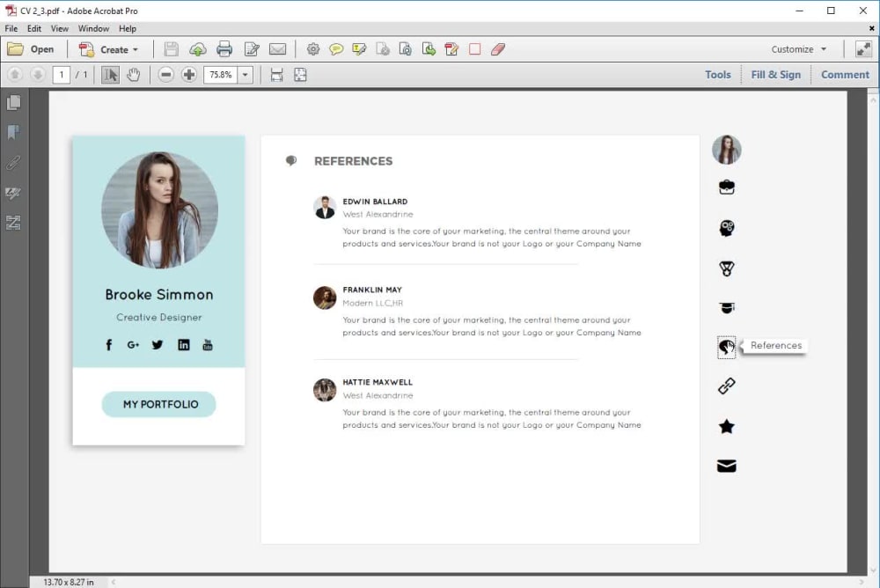The image size is (880, 588).
Task: Switch to the Comment pane
Action: [x=844, y=74]
